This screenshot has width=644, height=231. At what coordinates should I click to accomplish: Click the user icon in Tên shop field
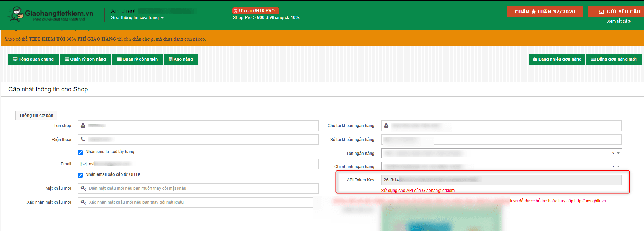tap(83, 126)
